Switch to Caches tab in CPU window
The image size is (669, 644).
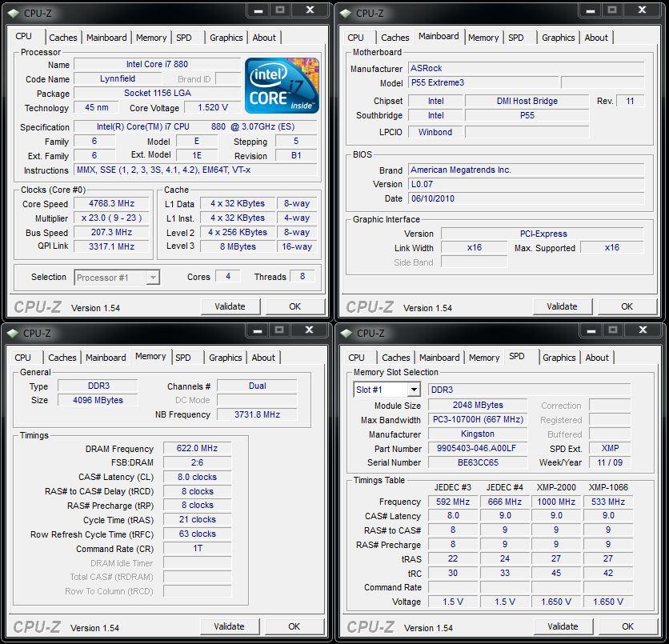63,38
